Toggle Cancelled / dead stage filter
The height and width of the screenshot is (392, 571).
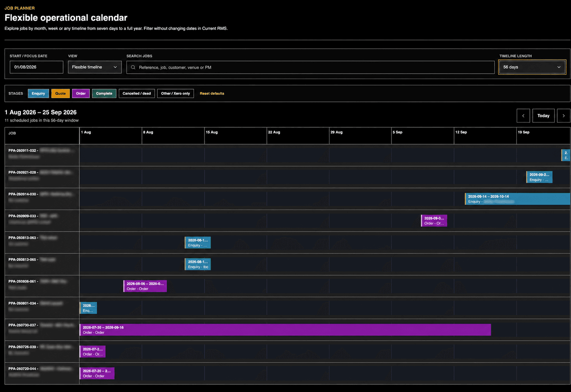[137, 94]
